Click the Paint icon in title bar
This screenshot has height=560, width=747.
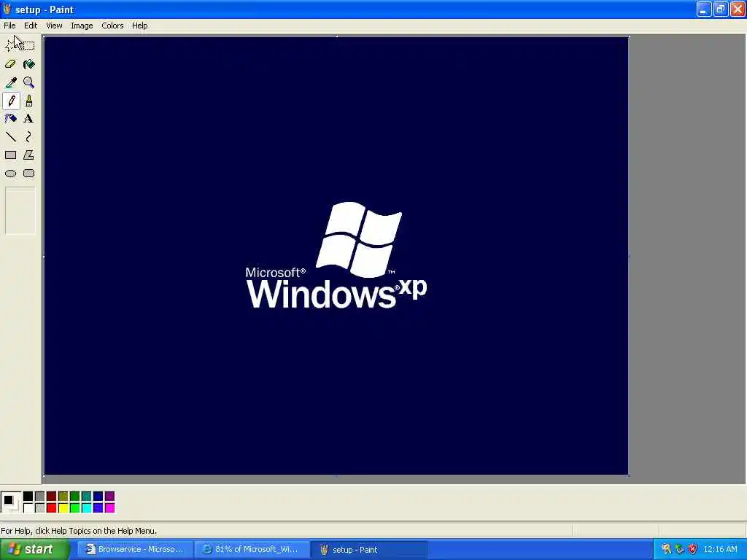click(x=7, y=9)
